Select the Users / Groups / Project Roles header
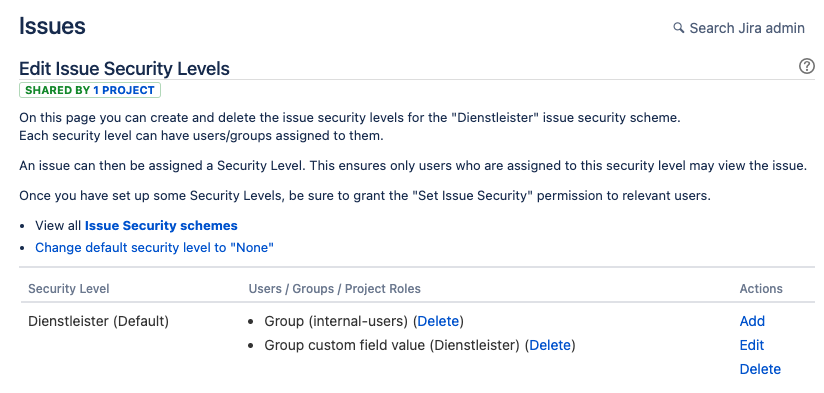Viewport: 824px width, 393px height. pos(335,289)
